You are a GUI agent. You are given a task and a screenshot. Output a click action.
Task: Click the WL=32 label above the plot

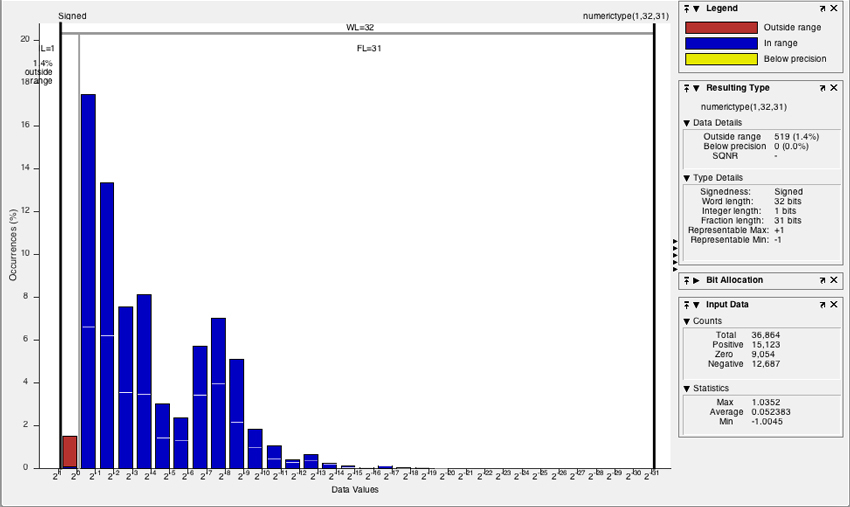tap(360, 28)
